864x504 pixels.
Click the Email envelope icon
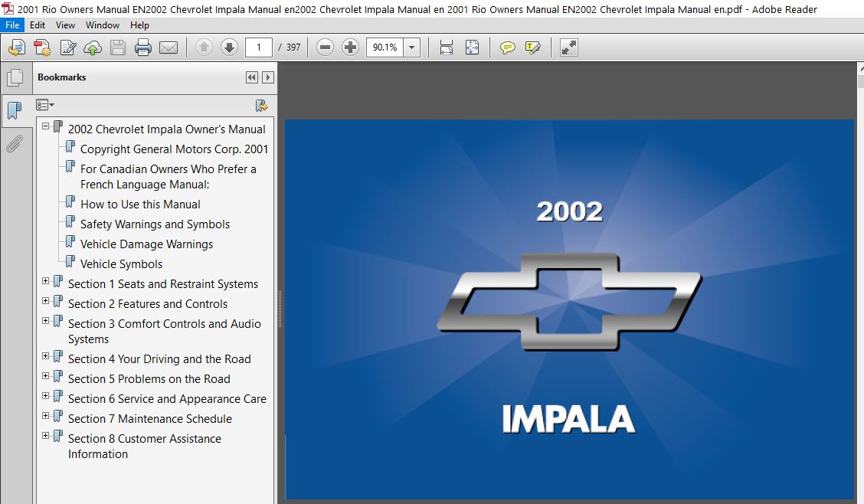click(x=169, y=47)
